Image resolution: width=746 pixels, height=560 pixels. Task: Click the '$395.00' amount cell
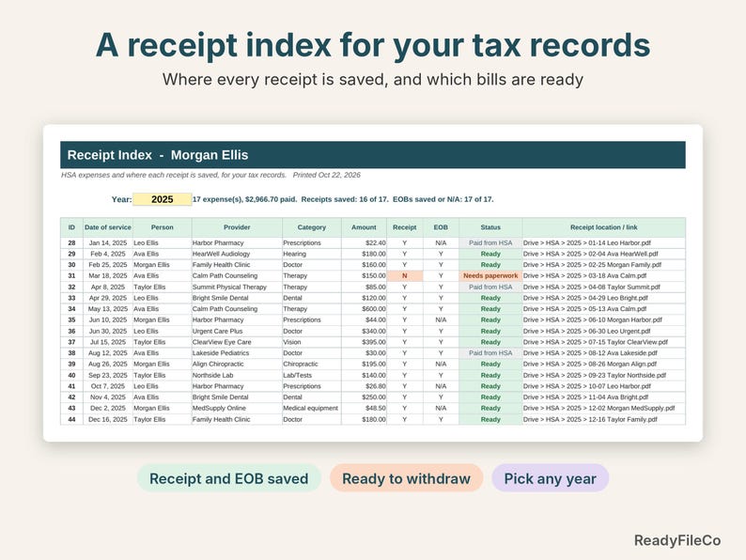coord(364,343)
